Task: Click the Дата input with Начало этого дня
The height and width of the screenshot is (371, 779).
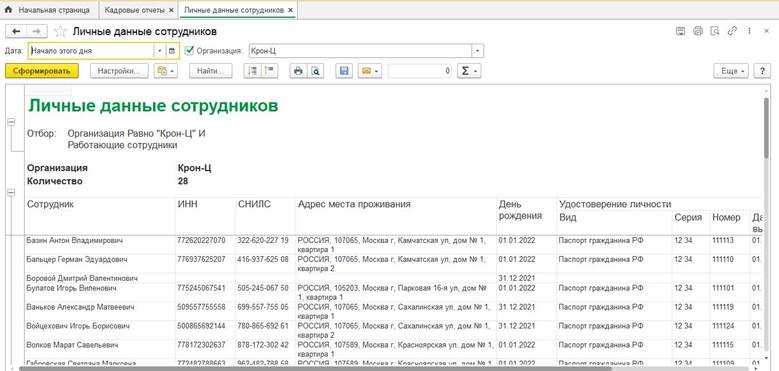Action: [x=91, y=51]
